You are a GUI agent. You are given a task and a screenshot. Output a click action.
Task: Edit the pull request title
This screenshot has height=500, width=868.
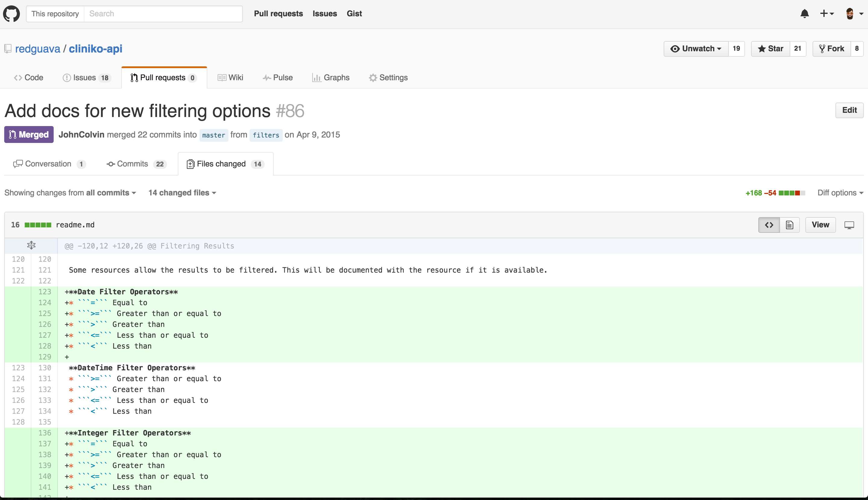[x=849, y=110]
